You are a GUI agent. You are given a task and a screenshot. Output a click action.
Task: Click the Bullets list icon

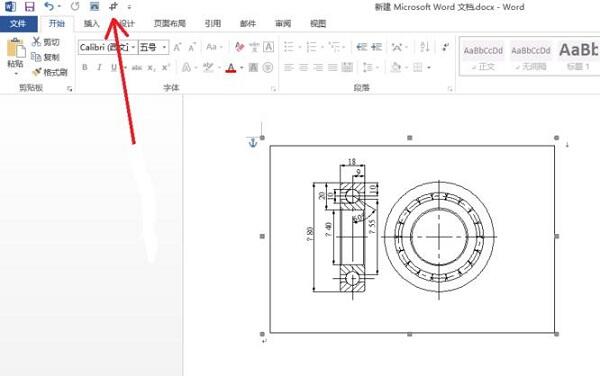pyautogui.click(x=289, y=47)
